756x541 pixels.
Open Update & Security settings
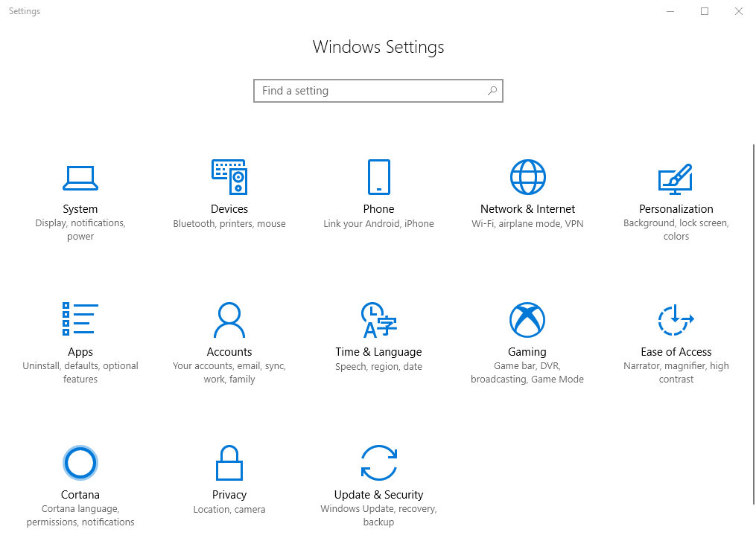[378, 476]
